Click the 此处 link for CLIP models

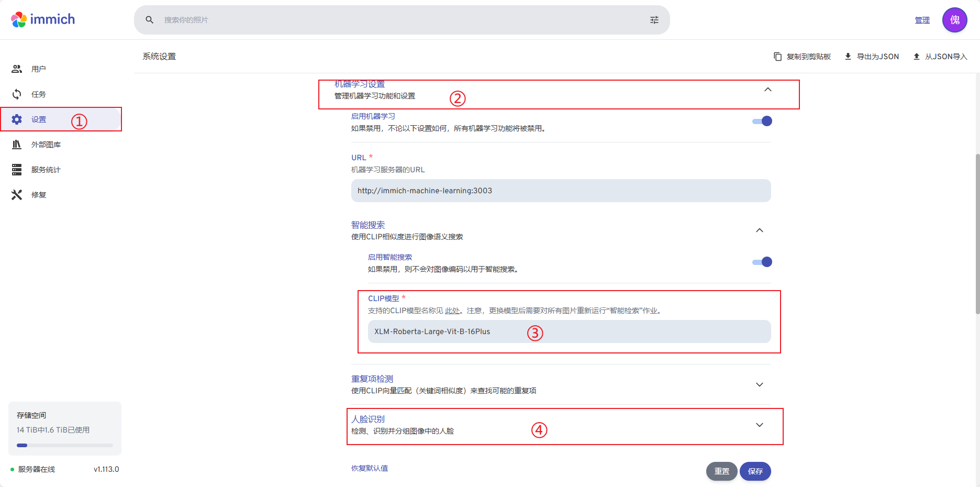(452, 311)
